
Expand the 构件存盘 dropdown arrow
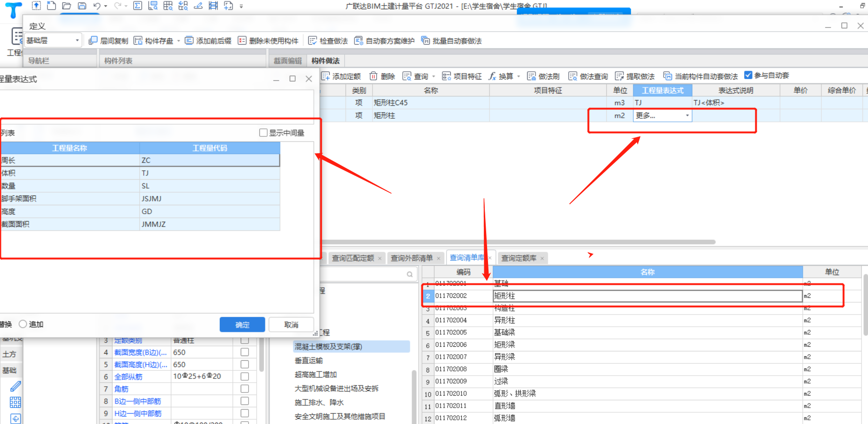(178, 41)
